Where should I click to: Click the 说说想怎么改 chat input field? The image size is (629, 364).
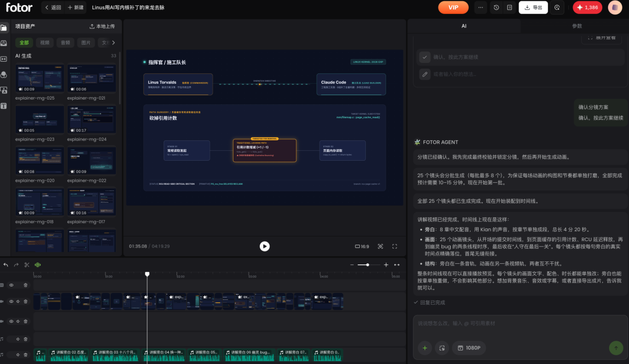tap(520, 323)
